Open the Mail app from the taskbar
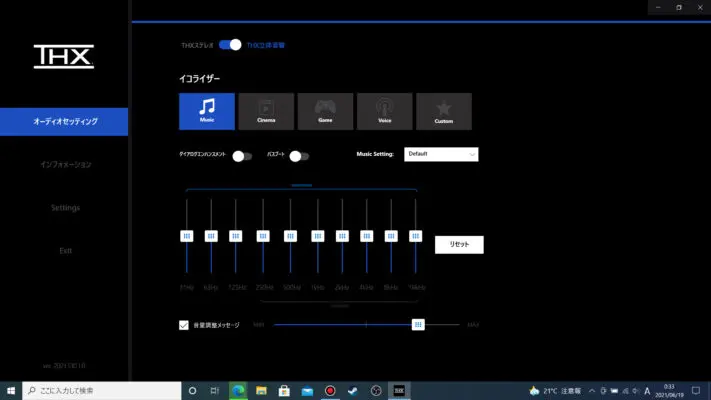This screenshot has height=400, width=711. [307, 390]
